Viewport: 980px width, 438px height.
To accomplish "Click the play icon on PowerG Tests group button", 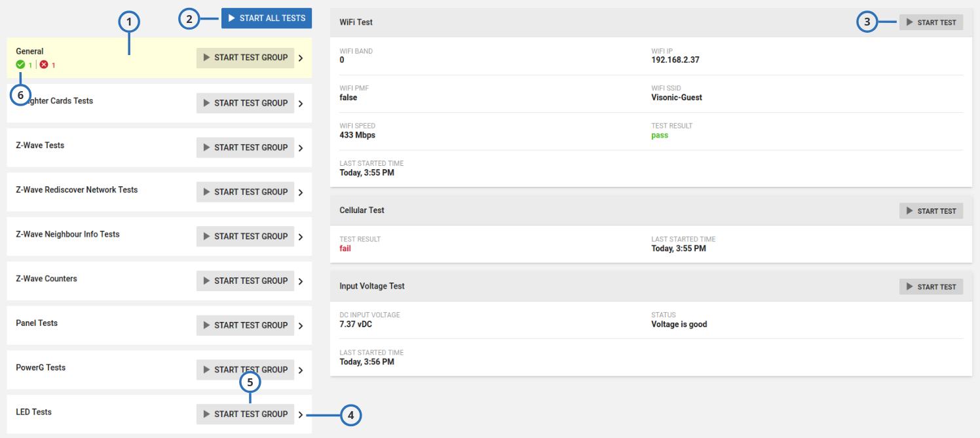I will (205, 369).
